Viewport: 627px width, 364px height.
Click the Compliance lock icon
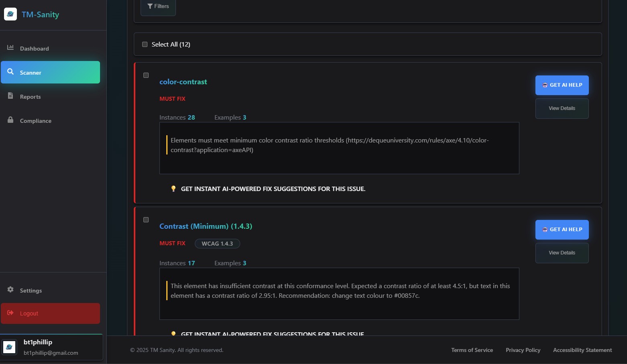(x=10, y=120)
